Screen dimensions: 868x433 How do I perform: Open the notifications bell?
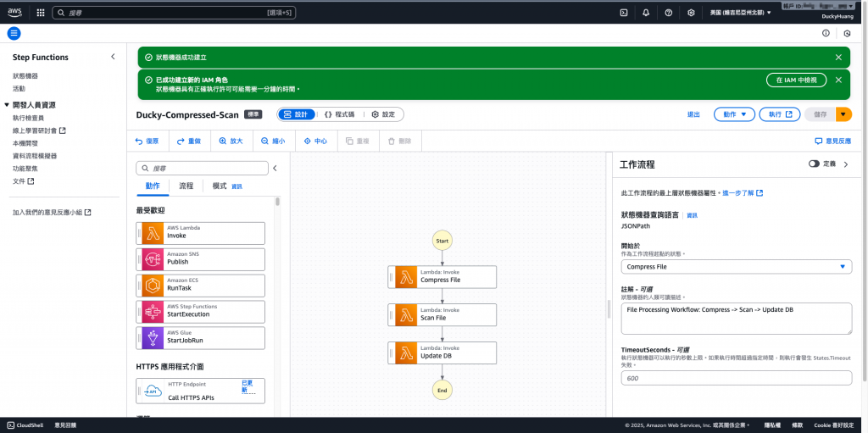(x=646, y=13)
